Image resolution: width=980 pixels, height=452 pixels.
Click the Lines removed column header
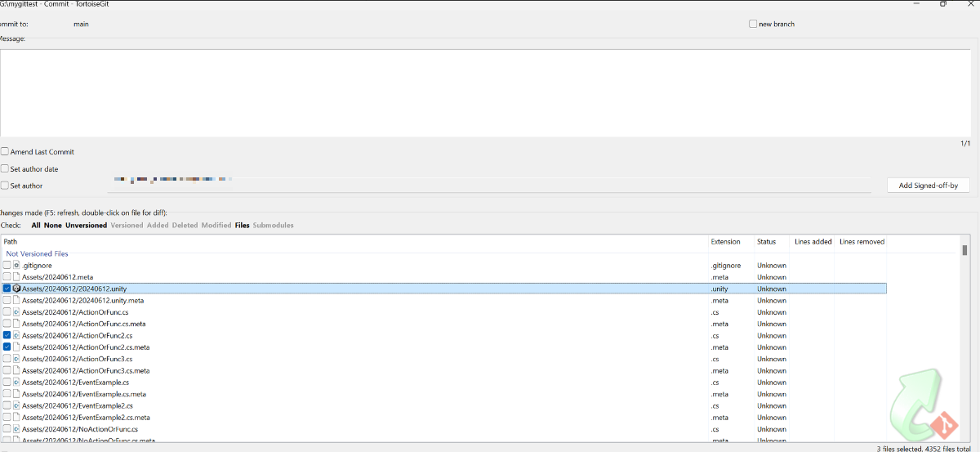(x=862, y=242)
